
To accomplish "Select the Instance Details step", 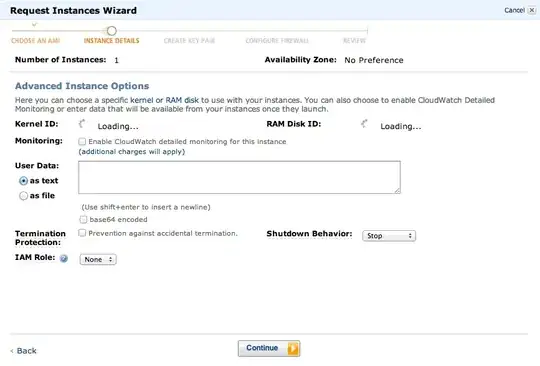I will pyautogui.click(x=112, y=41).
